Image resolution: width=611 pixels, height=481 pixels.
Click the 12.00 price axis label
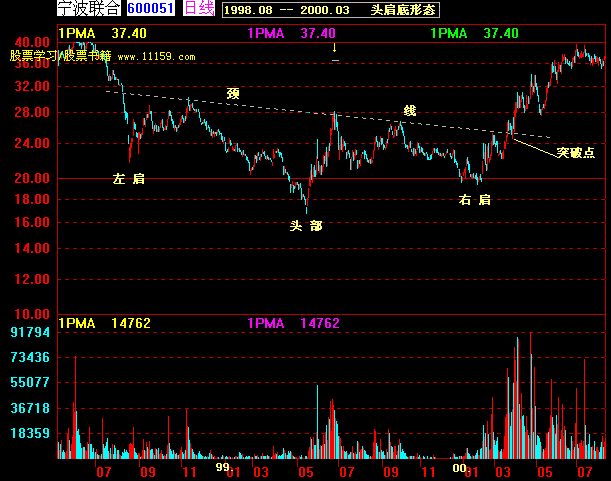(32, 279)
